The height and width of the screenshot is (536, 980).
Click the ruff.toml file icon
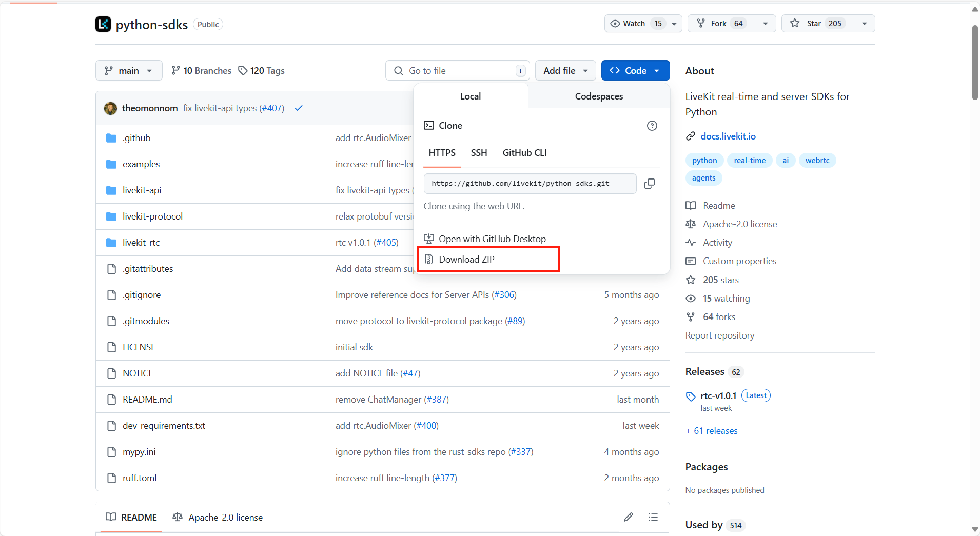coord(111,478)
